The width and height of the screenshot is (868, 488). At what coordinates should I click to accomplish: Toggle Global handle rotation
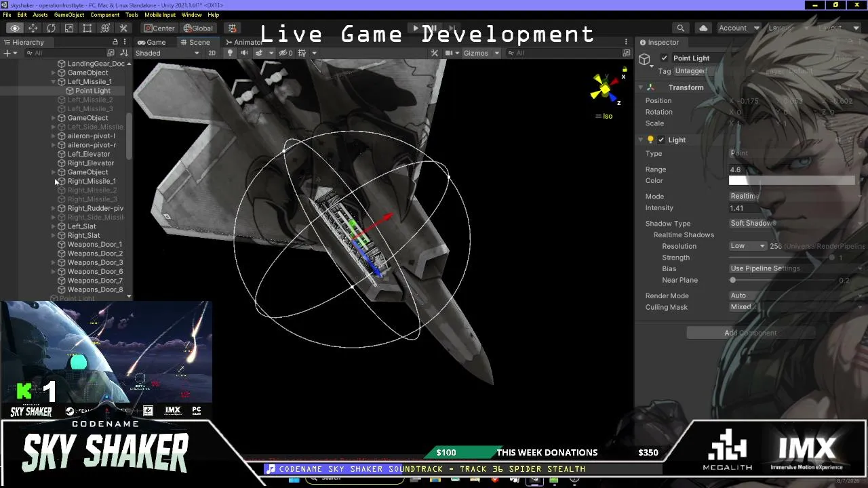198,28
